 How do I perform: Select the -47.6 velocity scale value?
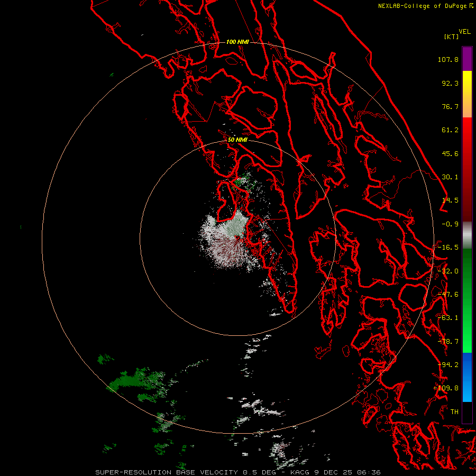click(448, 295)
